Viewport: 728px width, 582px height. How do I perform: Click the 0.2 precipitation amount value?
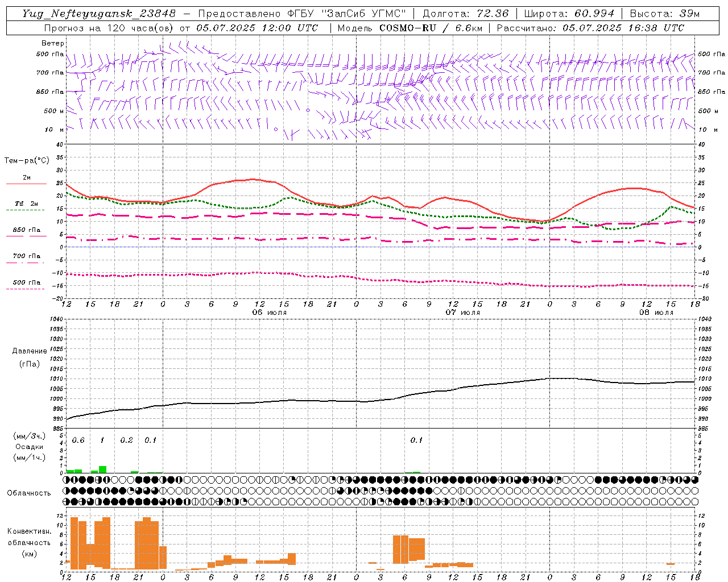(126, 440)
